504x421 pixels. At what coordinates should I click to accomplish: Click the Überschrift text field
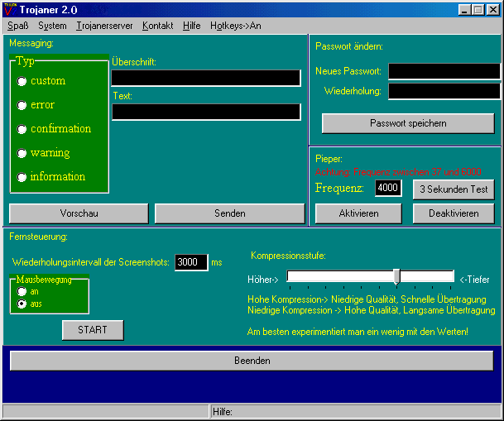point(206,78)
